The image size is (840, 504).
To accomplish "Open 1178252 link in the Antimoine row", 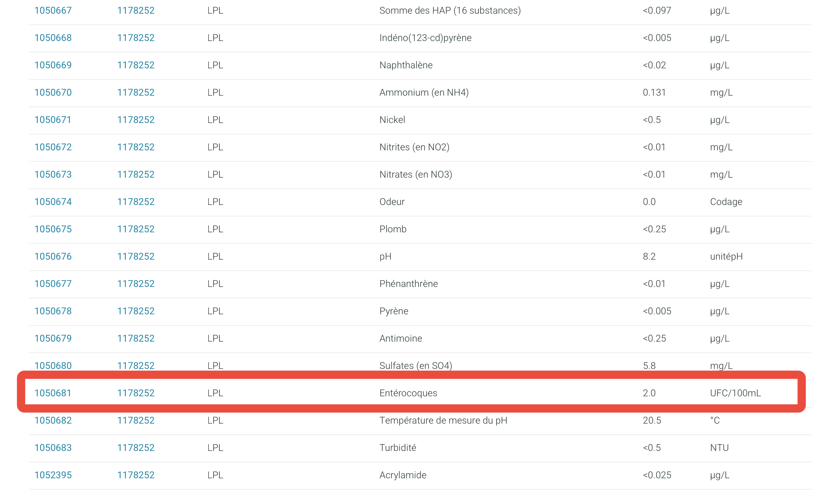I will (135, 338).
